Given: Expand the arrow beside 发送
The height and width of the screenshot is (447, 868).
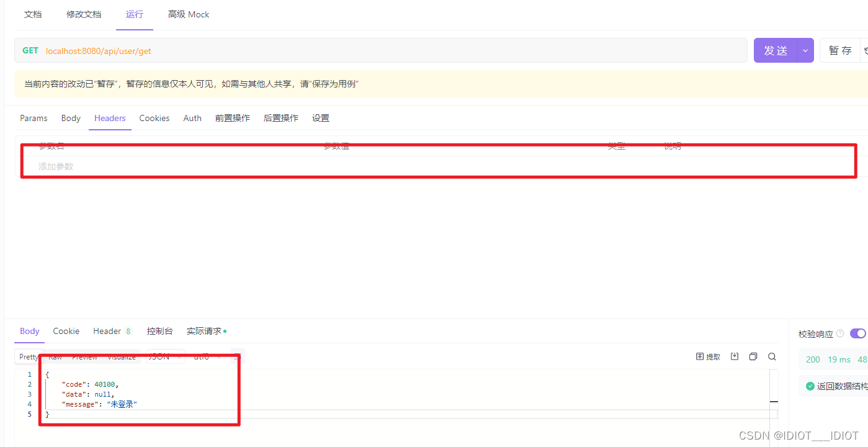Looking at the screenshot, I should coord(805,50).
